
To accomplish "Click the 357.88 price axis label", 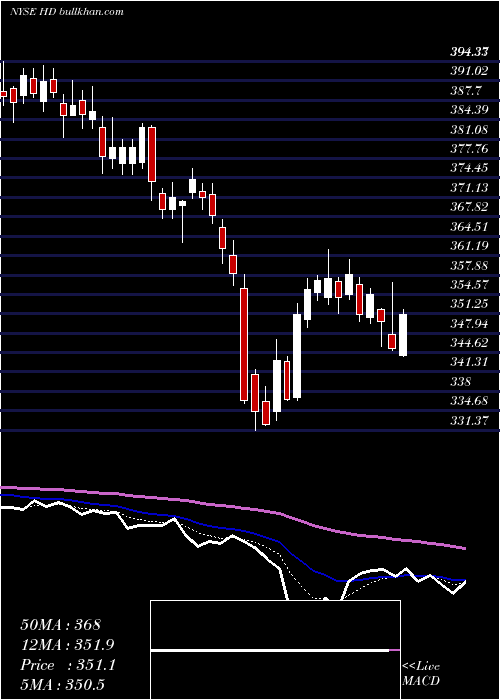I will pos(468,266).
